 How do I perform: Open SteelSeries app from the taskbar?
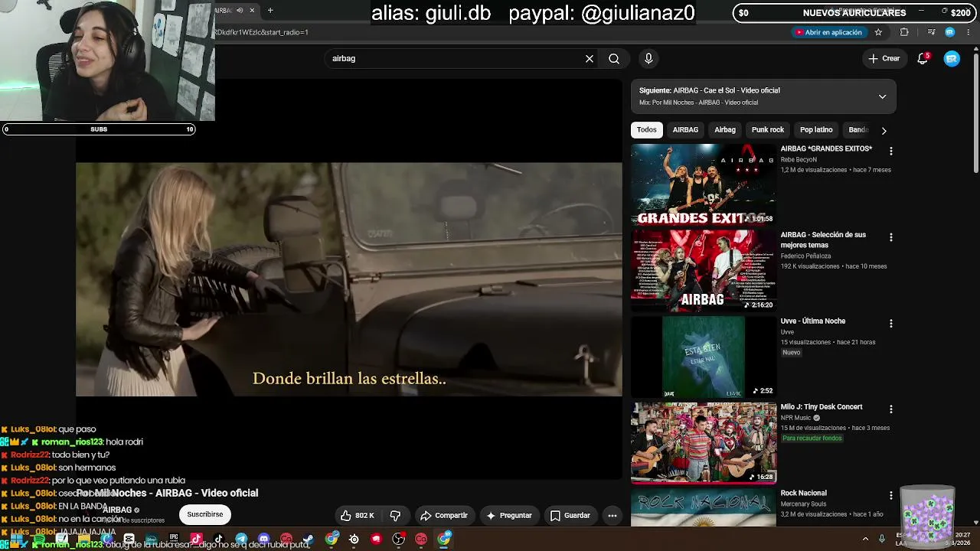click(x=354, y=539)
